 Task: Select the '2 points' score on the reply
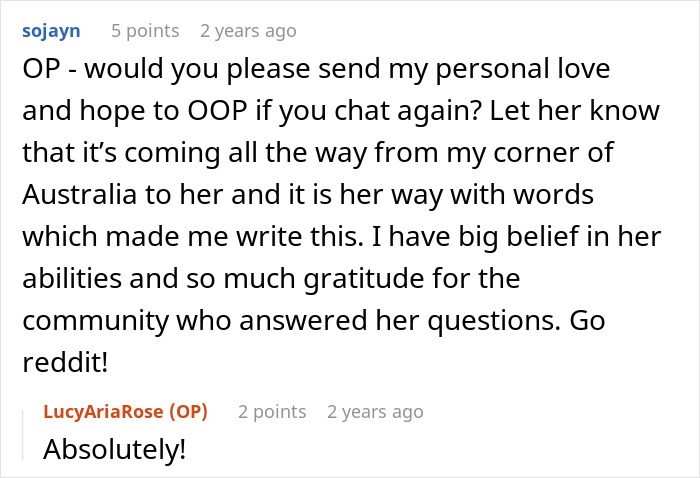pos(272,411)
